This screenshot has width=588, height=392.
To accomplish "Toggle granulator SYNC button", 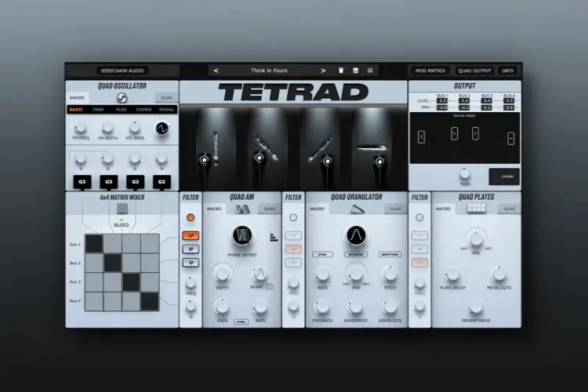I will (x=322, y=254).
